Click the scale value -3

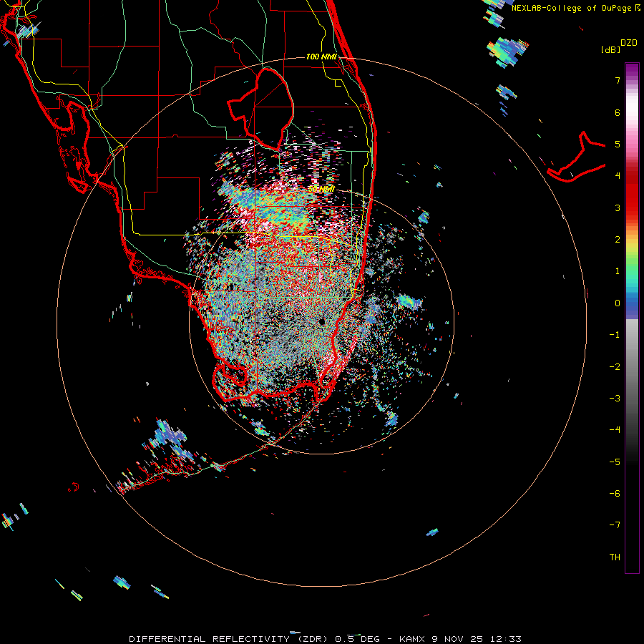click(615, 398)
